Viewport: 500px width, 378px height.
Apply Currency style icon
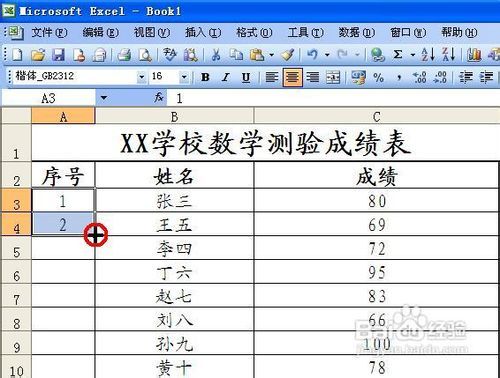358,77
